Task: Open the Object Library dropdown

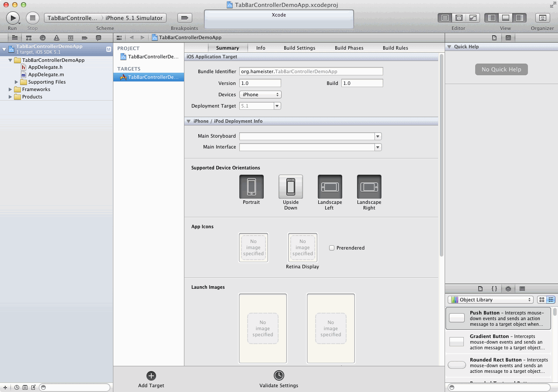Action: pos(490,300)
